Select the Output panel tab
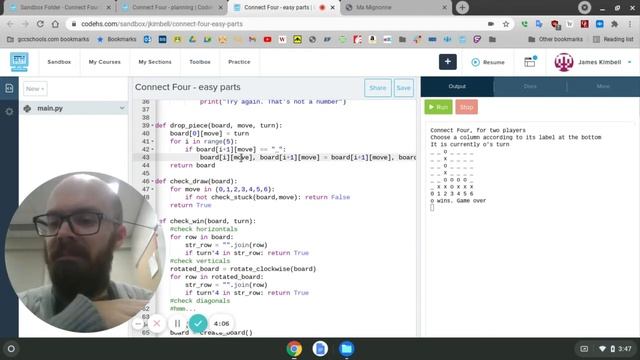Viewport: 640px width, 360px height. coord(457,87)
